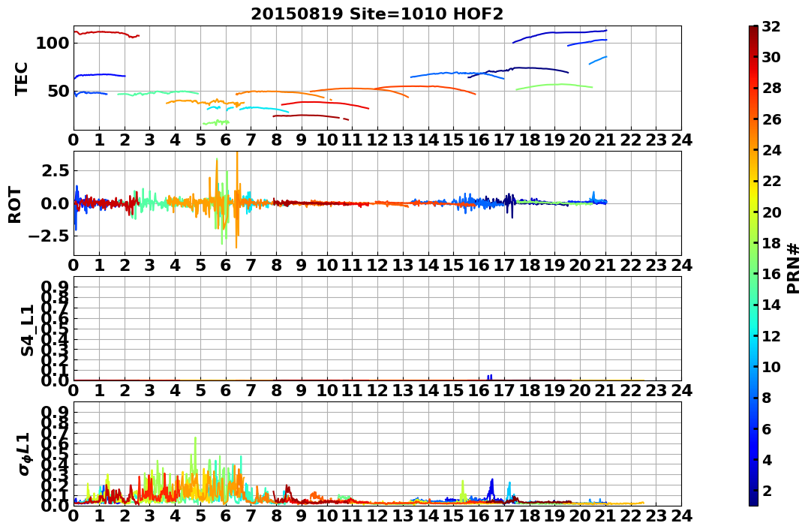Image resolution: width=808 pixels, height=532 pixels.
Task: Click the plot title '20150819 Site=1010 HOF2'
Action: click(377, 14)
